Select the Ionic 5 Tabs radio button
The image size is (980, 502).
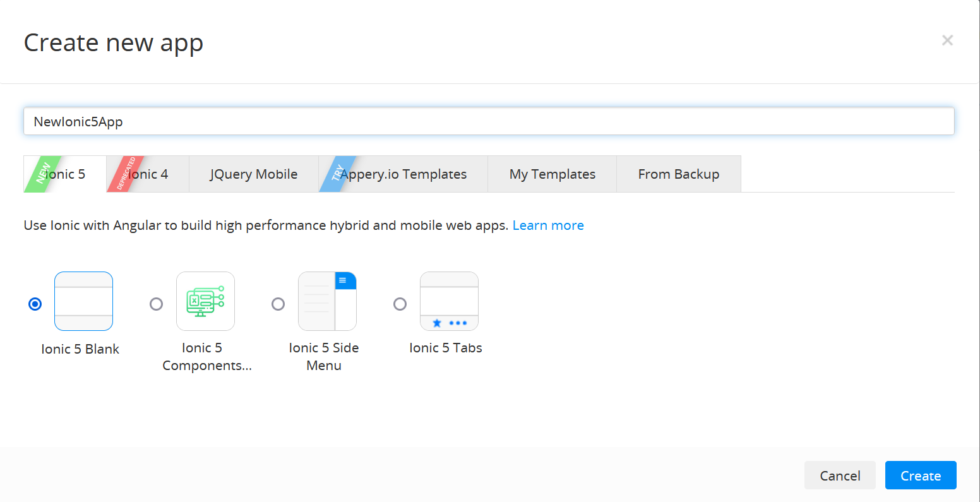click(x=400, y=304)
